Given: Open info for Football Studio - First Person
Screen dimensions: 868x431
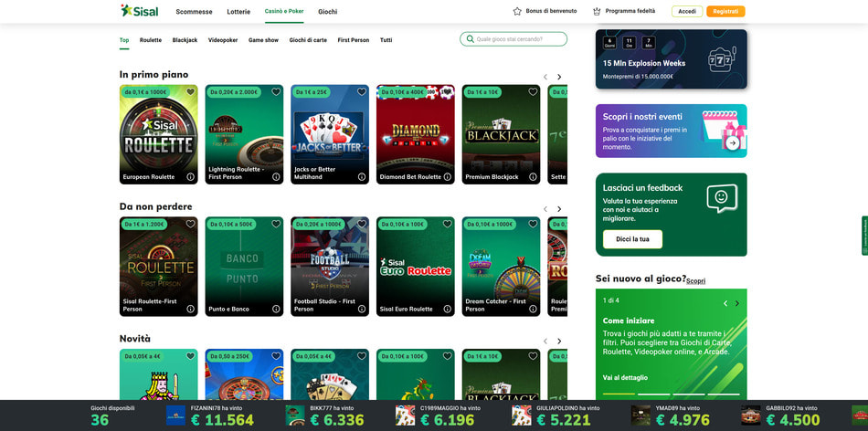Looking at the screenshot, I should (362, 310).
